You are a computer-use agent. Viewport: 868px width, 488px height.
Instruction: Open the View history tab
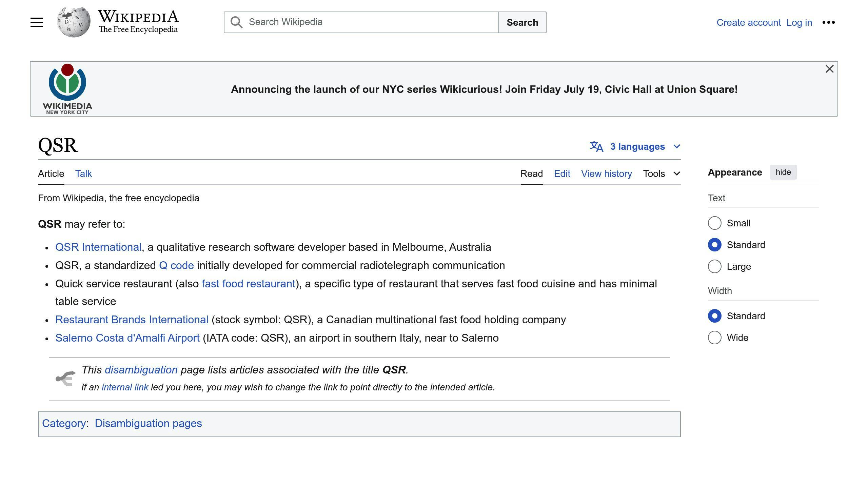click(607, 174)
